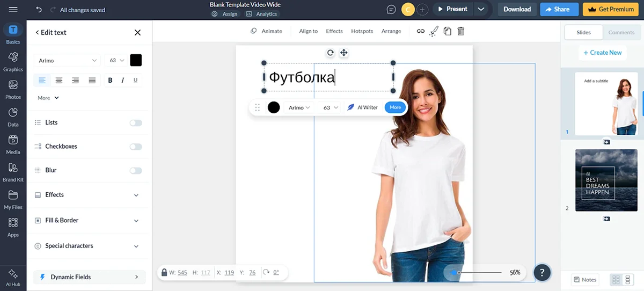Apply bold formatting to text
The image size is (644, 291).
(x=110, y=81)
